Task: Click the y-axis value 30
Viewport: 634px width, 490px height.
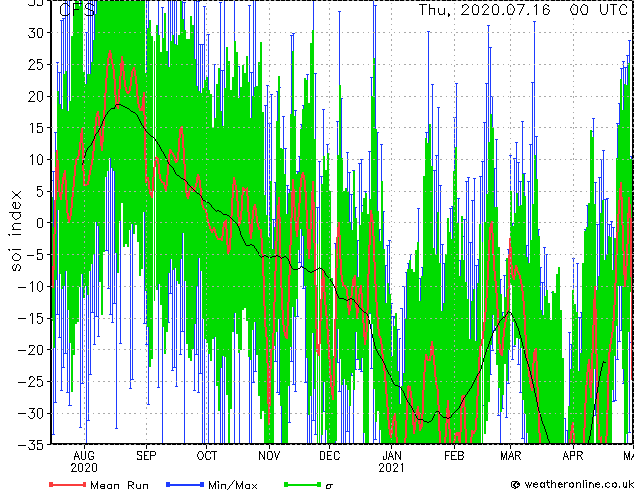Action: [36, 33]
